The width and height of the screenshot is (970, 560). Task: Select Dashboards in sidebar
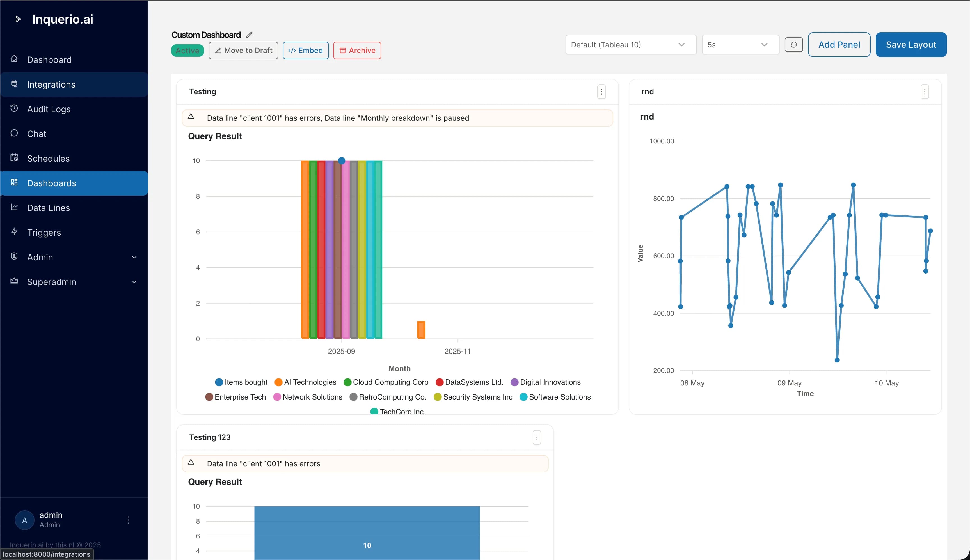[x=74, y=183]
